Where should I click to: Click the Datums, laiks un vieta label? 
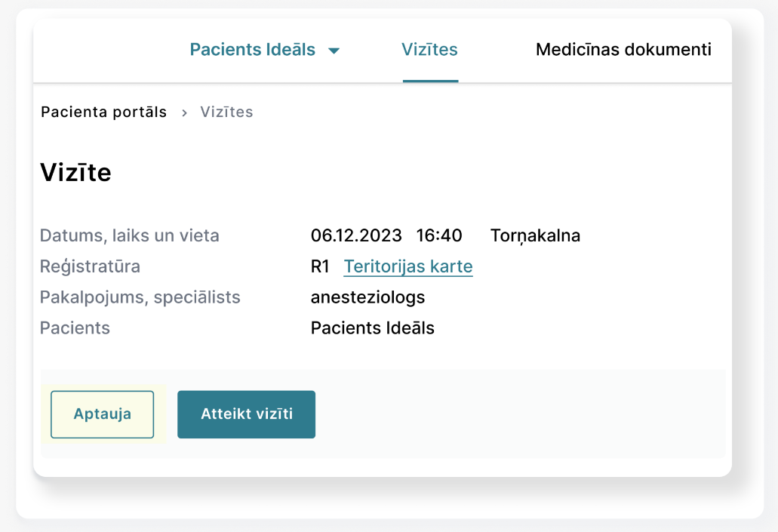pos(129,235)
